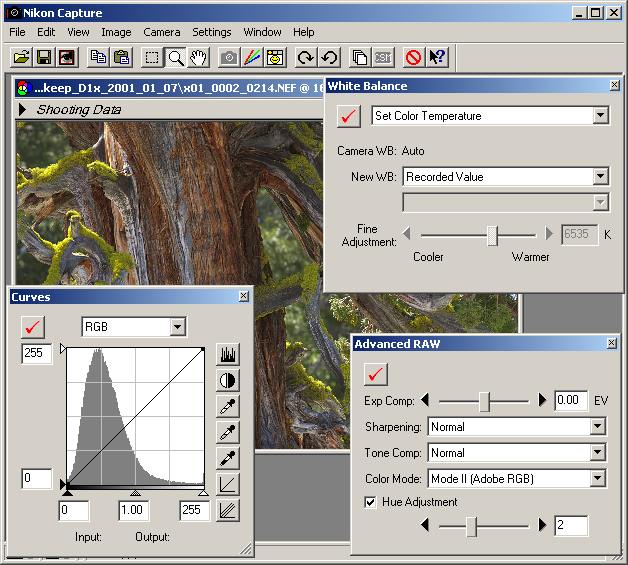Viewport: 628px width, 565px height.
Task: Click the Fine Adjustment temperature slider handle
Action: (x=492, y=235)
